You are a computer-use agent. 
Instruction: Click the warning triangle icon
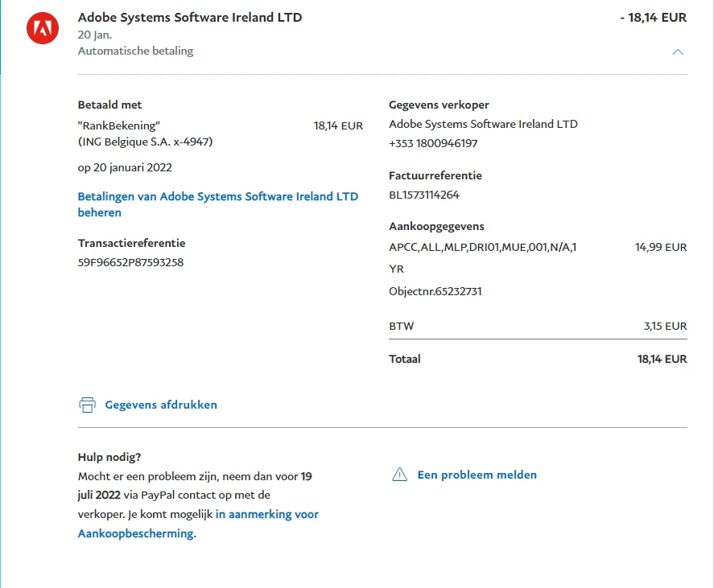tap(399, 475)
